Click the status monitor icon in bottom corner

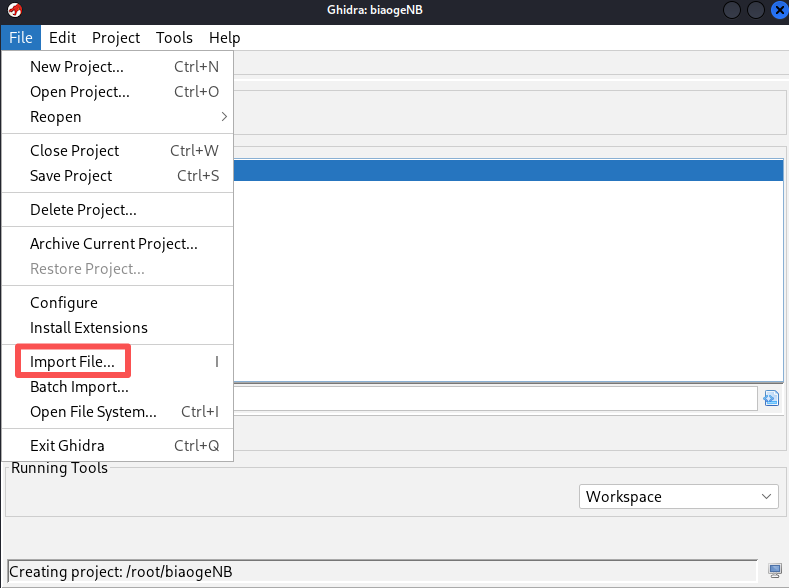(x=775, y=570)
